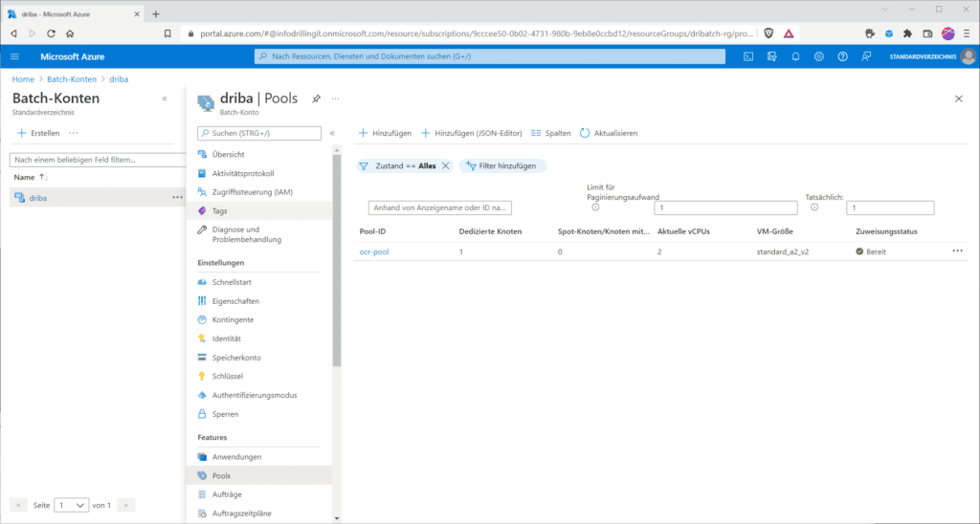Open notifications bell icon
Screen dimensions: 980x524
point(795,56)
